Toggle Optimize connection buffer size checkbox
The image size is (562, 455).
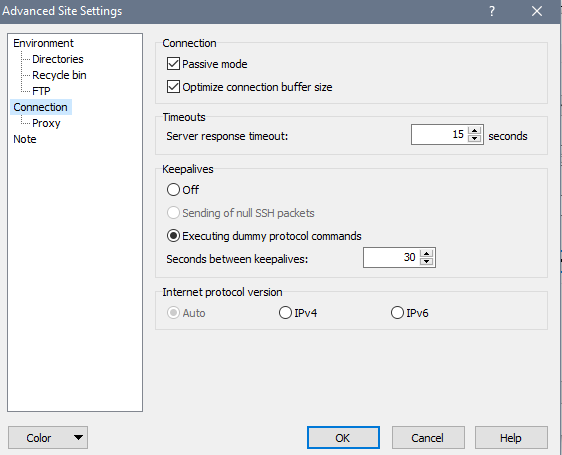tap(173, 87)
